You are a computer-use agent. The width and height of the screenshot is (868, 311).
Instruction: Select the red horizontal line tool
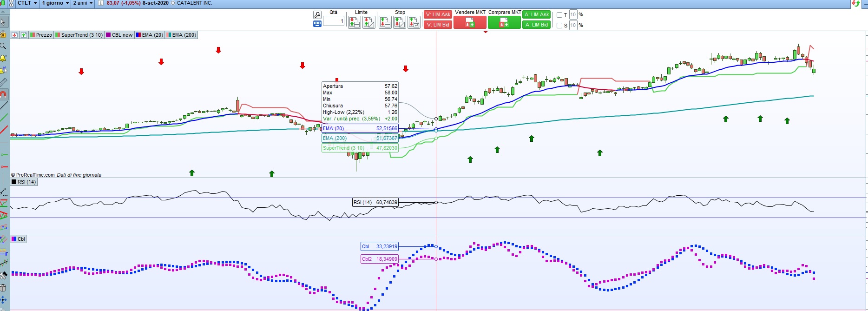(3, 166)
